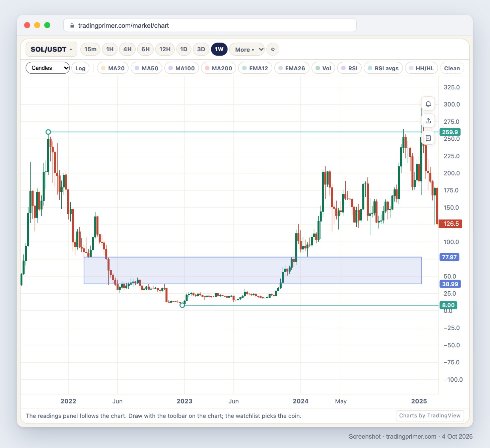
Task: Toggle the Vol indicator
Action: 323,68
